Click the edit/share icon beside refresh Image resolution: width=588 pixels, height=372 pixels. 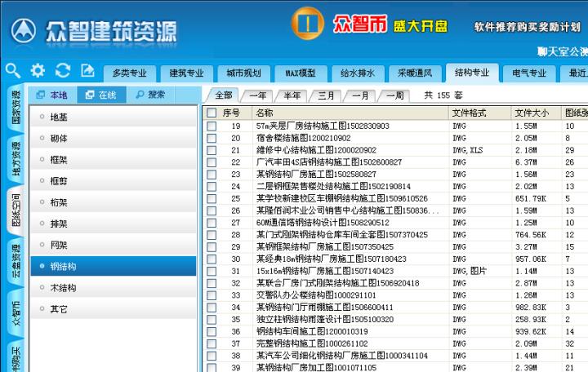point(87,71)
